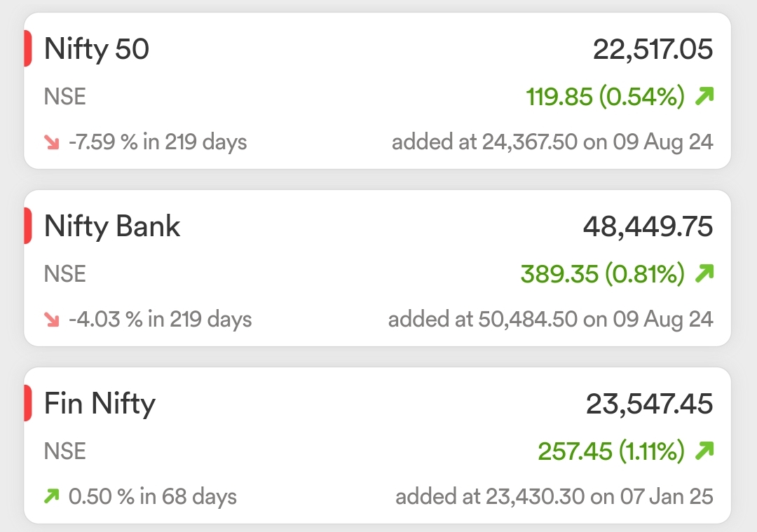Viewport: 757px width, 532px height.
Task: Click the green up arrow beside Nifty Bank change
Action: [704, 274]
